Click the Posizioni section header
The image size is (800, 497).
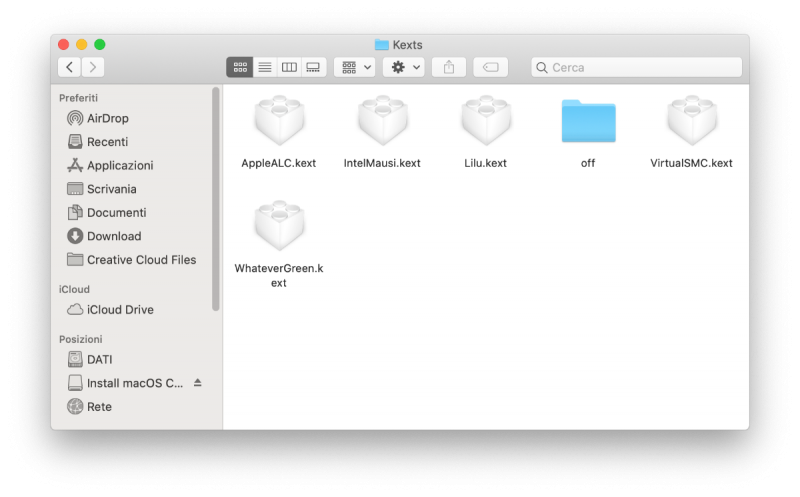click(x=81, y=339)
